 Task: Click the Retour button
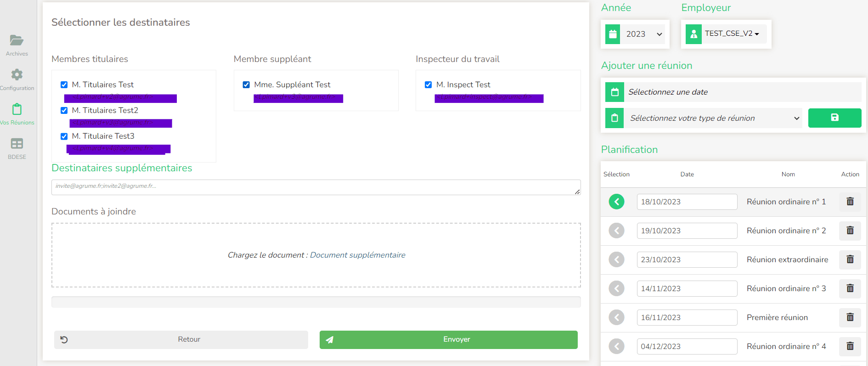click(181, 339)
